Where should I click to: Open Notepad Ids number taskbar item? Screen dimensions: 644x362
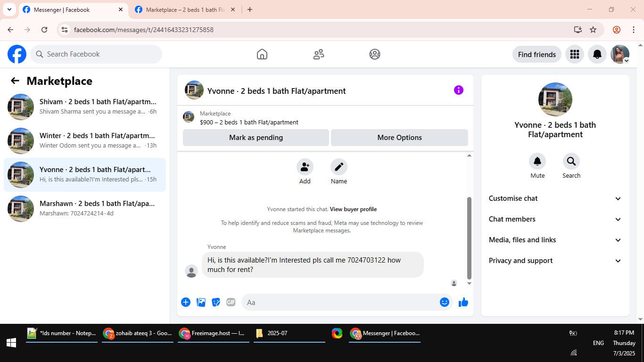(x=62, y=333)
